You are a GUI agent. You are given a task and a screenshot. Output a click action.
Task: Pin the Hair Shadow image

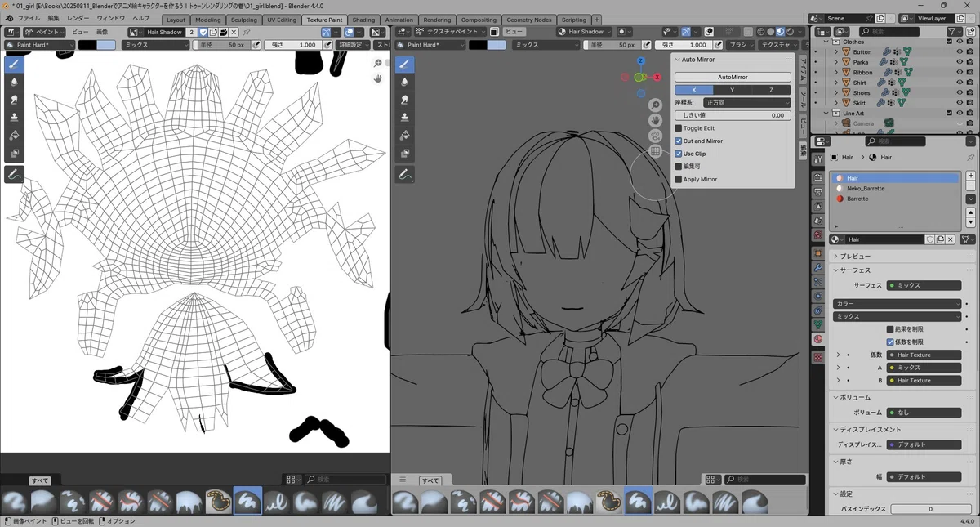coord(247,32)
